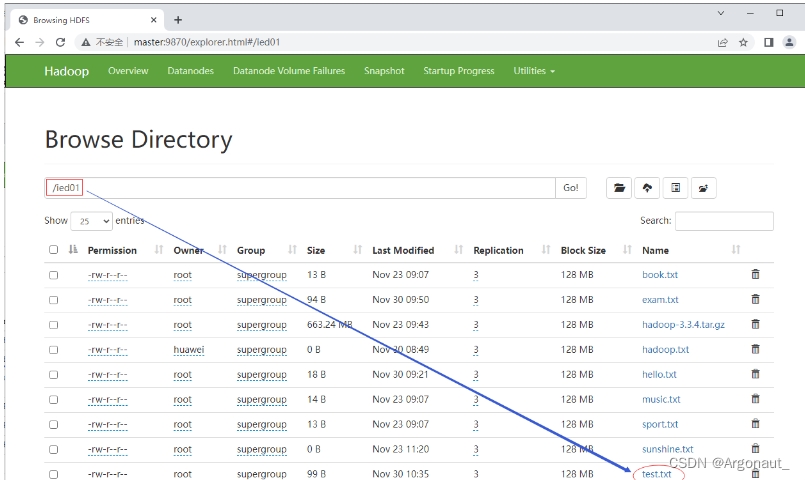Delete exam.txt with its trash icon

pyautogui.click(x=755, y=299)
